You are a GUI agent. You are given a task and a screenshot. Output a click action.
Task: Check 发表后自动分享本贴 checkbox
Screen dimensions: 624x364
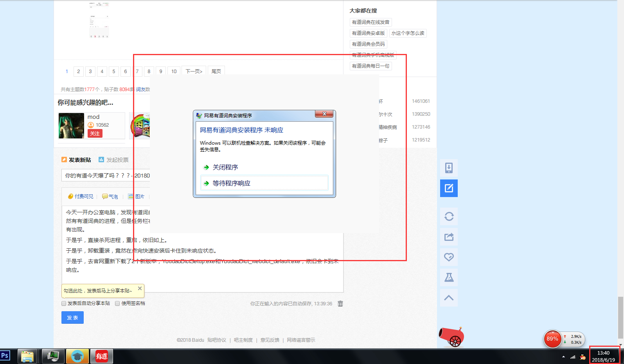point(64,303)
